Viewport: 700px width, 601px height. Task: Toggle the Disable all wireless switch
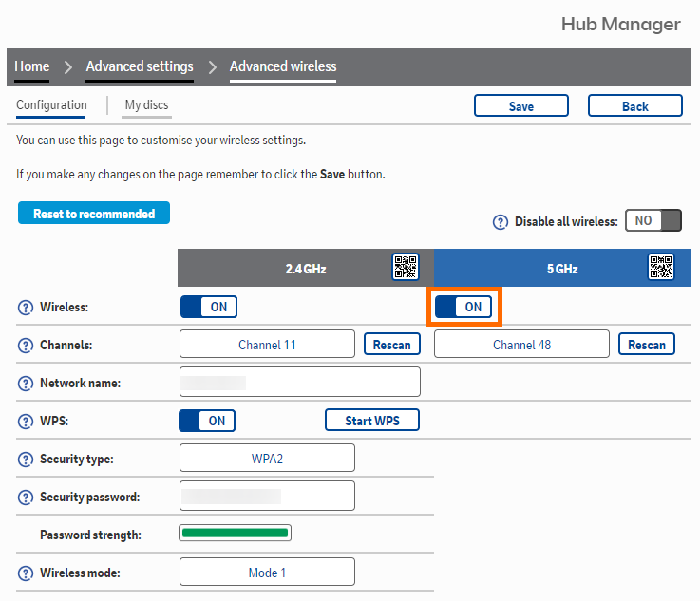coord(653,220)
